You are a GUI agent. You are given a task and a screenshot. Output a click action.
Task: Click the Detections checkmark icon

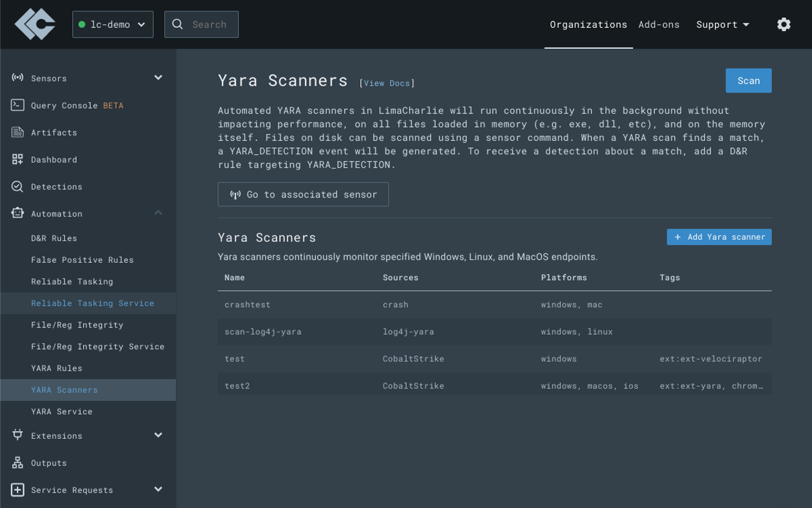[18, 187]
